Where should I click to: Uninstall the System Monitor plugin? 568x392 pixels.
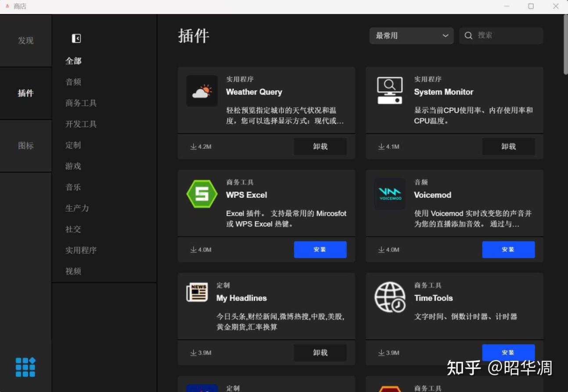click(x=508, y=146)
